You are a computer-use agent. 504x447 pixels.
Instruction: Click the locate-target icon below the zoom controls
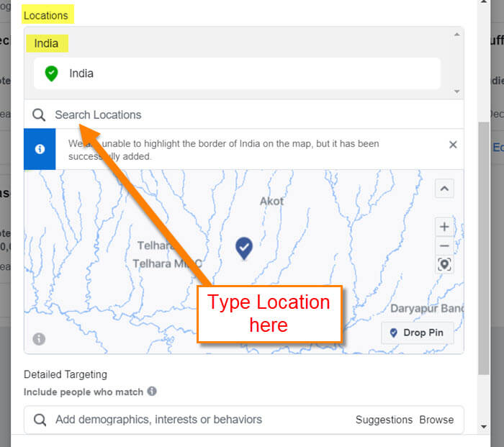click(444, 265)
